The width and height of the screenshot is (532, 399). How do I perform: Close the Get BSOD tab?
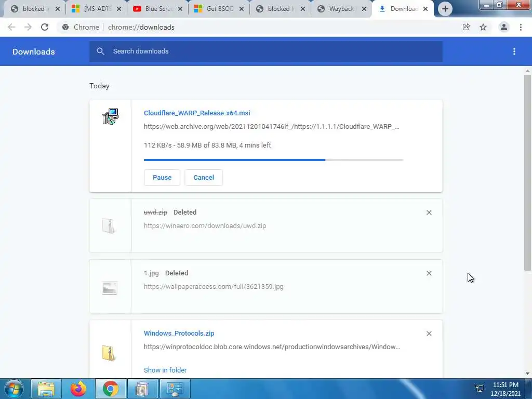point(242,9)
